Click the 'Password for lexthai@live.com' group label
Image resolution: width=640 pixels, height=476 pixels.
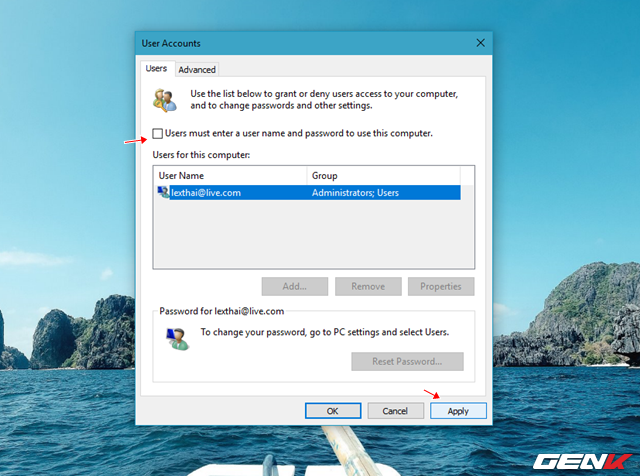click(222, 311)
